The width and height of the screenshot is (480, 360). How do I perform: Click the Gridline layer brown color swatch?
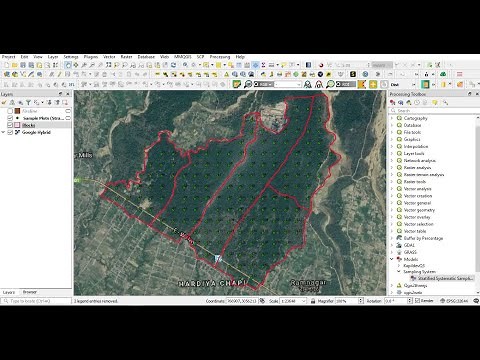point(17,111)
